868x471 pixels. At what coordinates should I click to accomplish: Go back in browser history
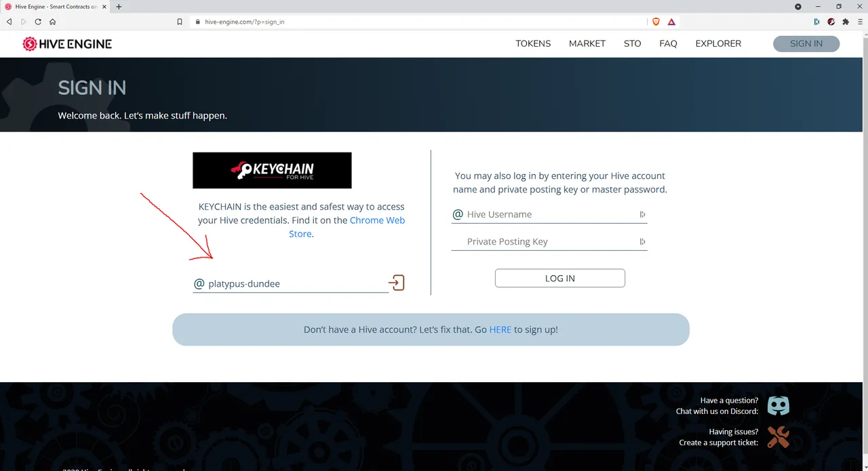(9, 22)
